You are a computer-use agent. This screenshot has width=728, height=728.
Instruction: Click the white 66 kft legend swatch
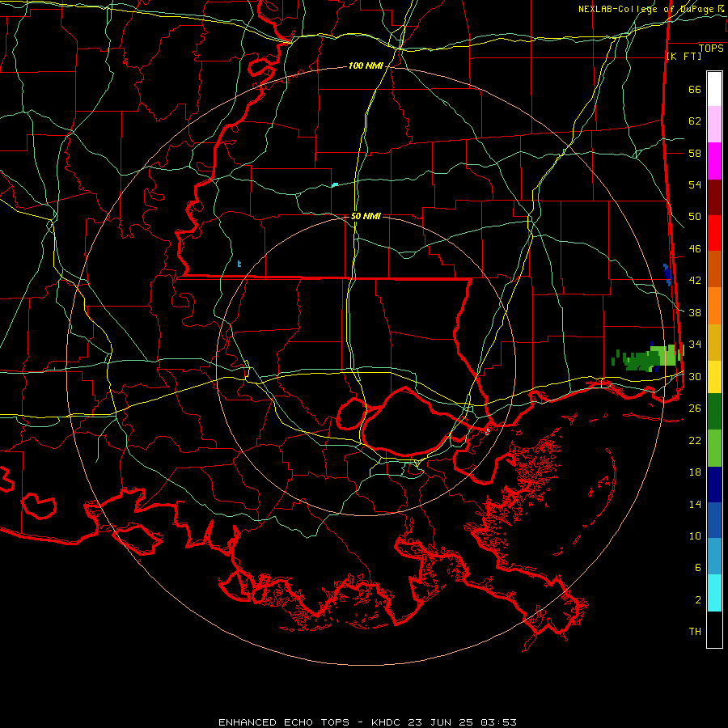coord(714,89)
